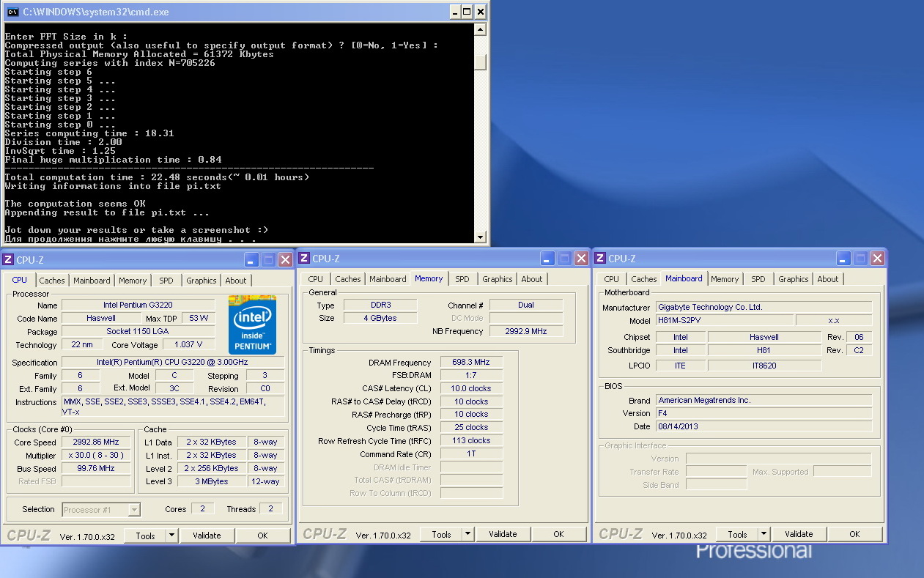
Task: Switch to the CPU tab in the middle CPU-Z window
Action: point(316,279)
